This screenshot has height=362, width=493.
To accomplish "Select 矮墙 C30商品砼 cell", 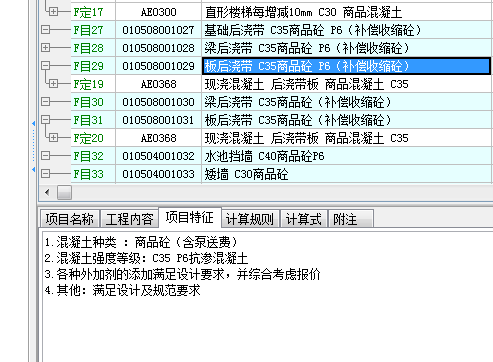I will click(347, 174).
